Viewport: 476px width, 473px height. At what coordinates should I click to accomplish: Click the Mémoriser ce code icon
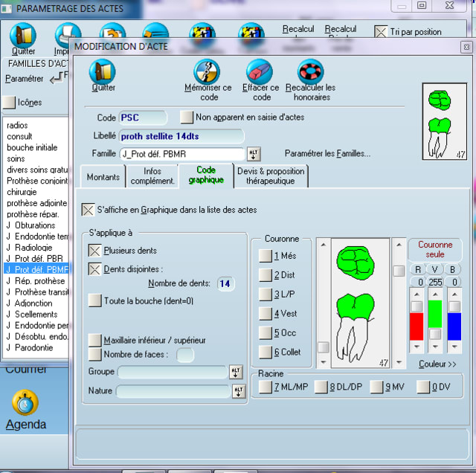point(207,71)
